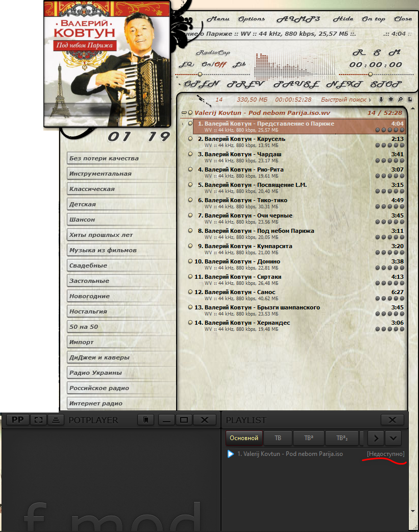Click the PotPlayer fullscreen icon
Viewport: 419px width, 532px height.
37,420
